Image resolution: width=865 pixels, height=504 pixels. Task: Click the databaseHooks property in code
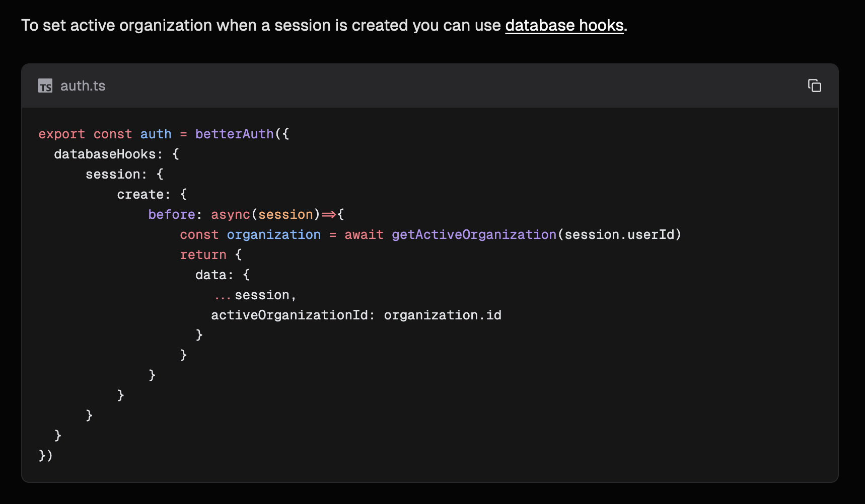click(105, 154)
